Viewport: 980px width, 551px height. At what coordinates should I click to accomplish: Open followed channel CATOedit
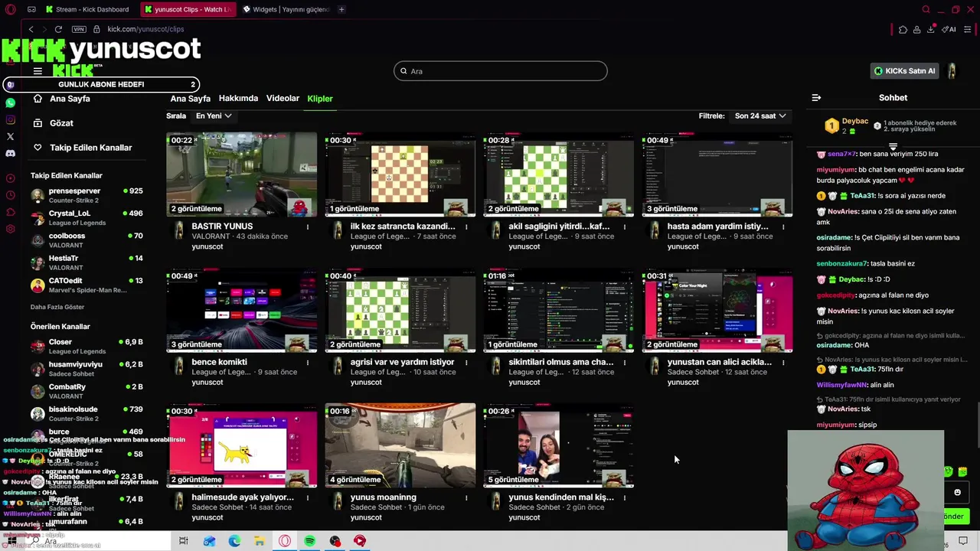[x=87, y=285]
